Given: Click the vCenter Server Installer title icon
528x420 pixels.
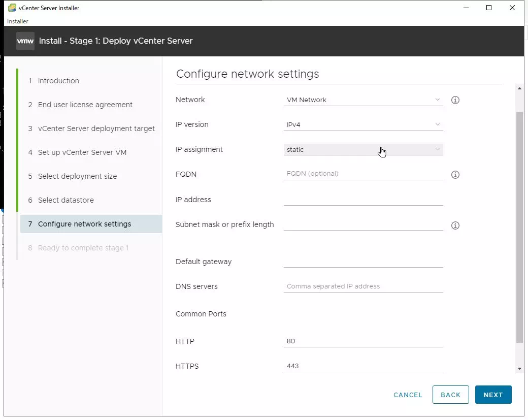Looking at the screenshot, I should click(12, 8).
